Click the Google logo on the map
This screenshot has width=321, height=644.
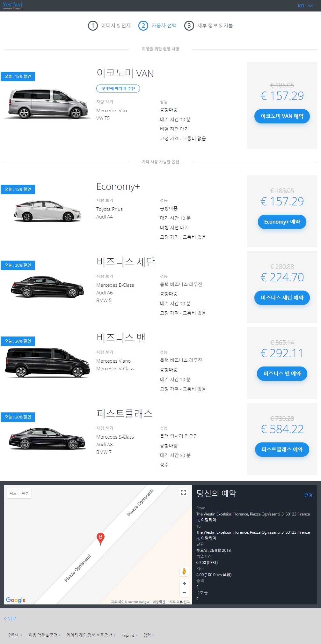coord(16,600)
